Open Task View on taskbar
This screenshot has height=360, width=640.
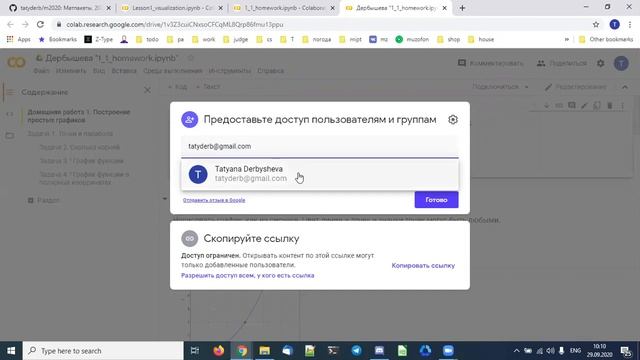coord(195,351)
